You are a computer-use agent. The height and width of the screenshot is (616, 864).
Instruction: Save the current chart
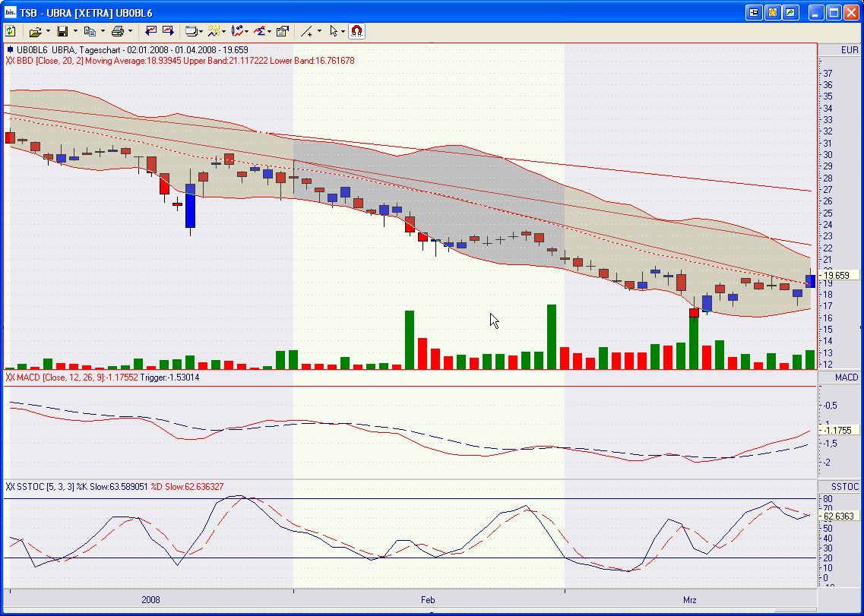click(63, 30)
